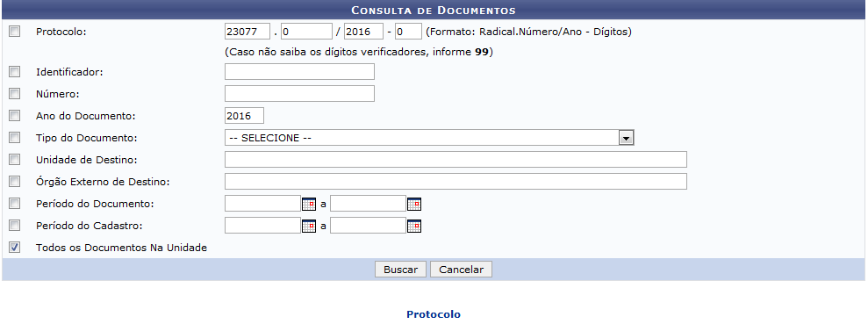Open calendar for Período do Cadastro end date

(414, 226)
